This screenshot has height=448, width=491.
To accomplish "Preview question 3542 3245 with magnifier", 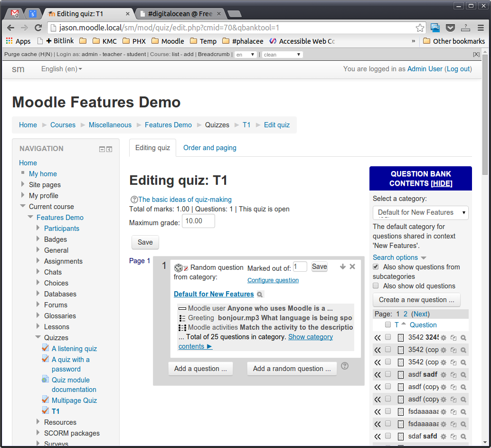I will (463, 338).
